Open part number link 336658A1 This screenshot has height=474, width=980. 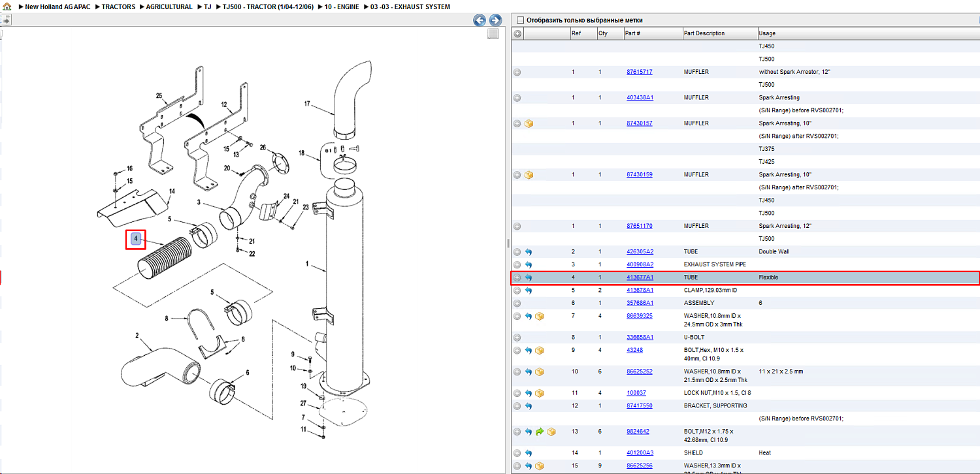[x=640, y=338]
